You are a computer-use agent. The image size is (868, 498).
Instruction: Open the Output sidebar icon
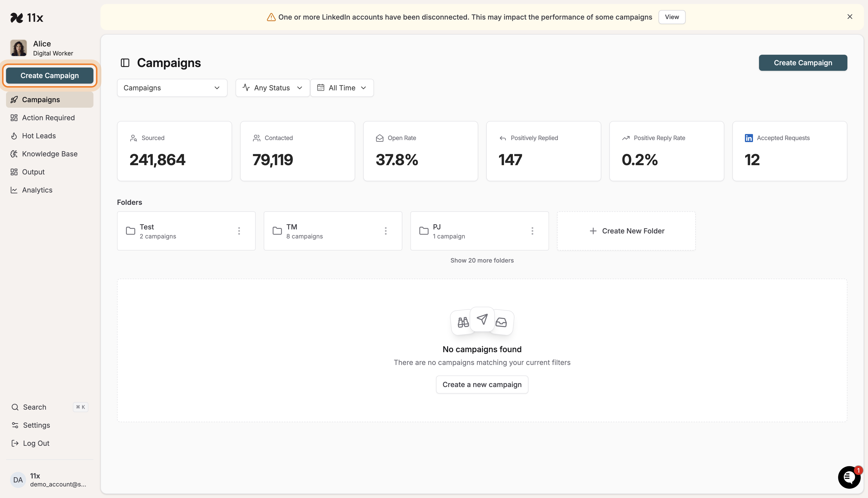click(14, 172)
